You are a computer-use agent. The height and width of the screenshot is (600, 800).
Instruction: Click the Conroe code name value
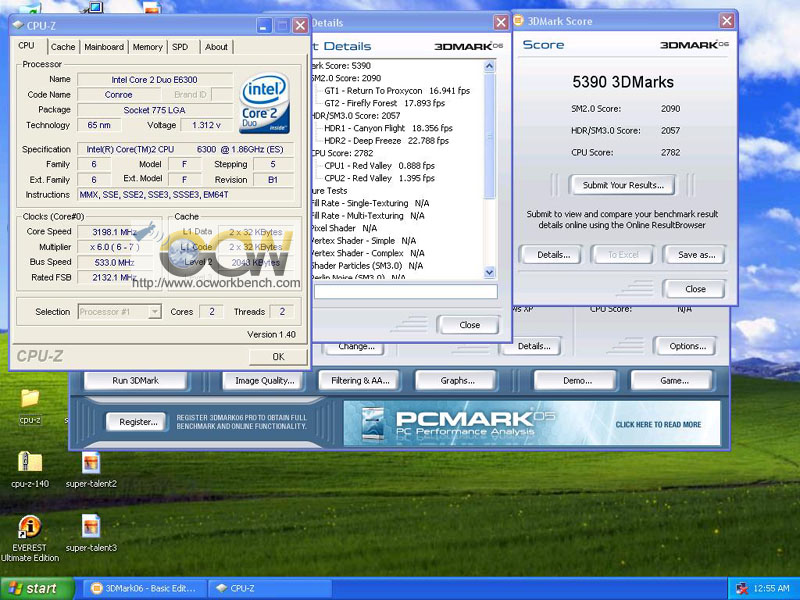118,95
